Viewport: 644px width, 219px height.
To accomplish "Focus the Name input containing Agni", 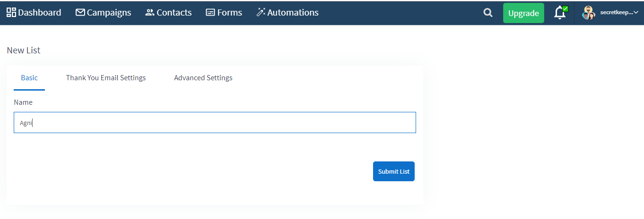I will point(215,123).
